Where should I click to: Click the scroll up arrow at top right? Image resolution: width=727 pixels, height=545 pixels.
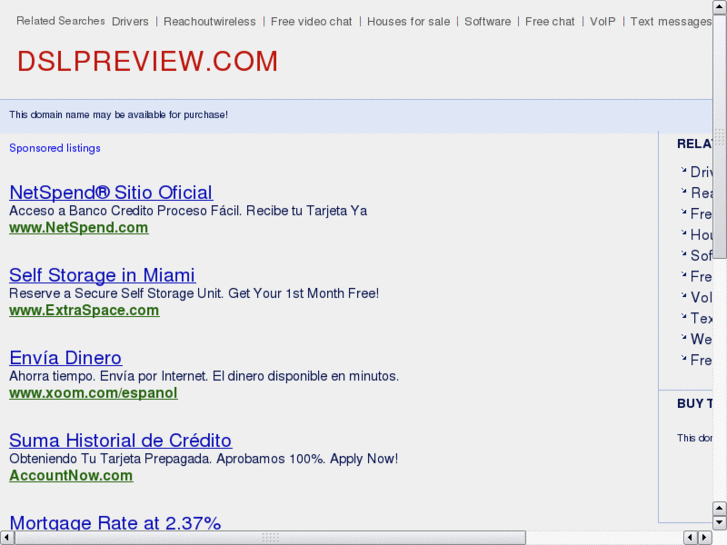(x=719, y=7)
